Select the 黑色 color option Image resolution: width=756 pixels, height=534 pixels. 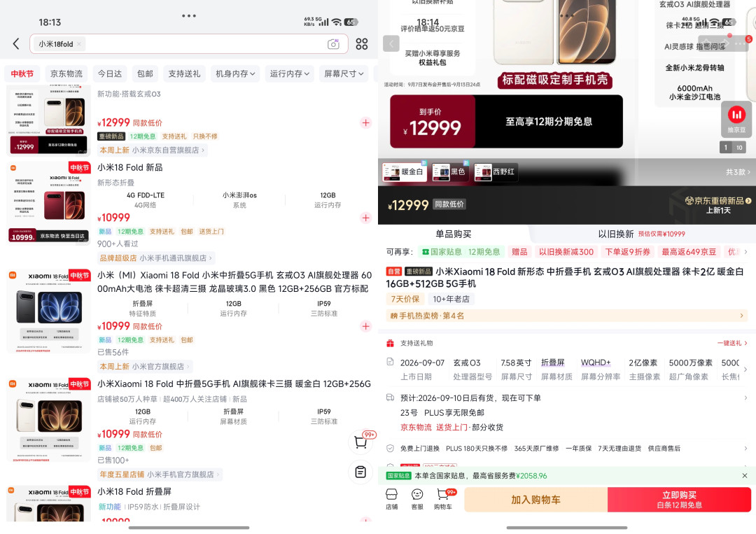click(x=449, y=172)
